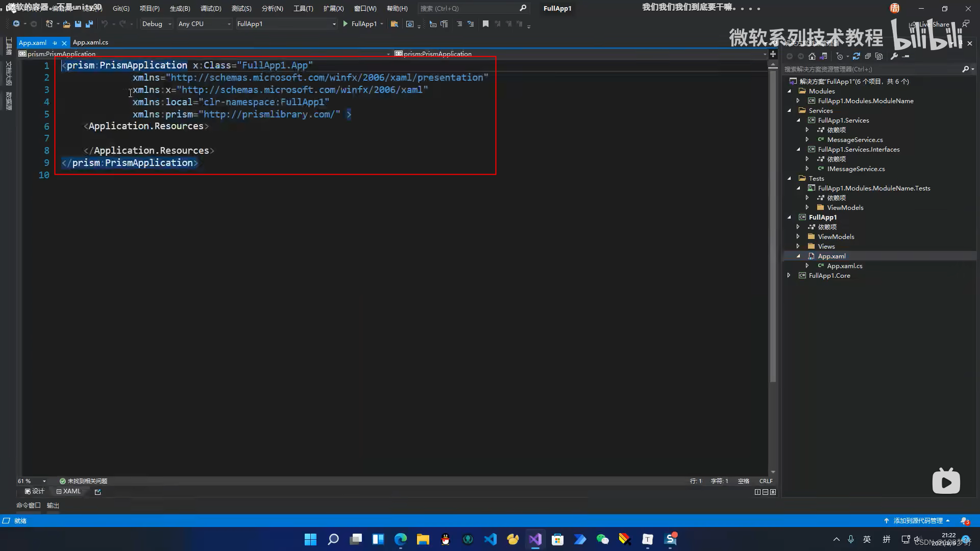
Task: Click the Find in Files toolbar icon
Action: pos(394,24)
